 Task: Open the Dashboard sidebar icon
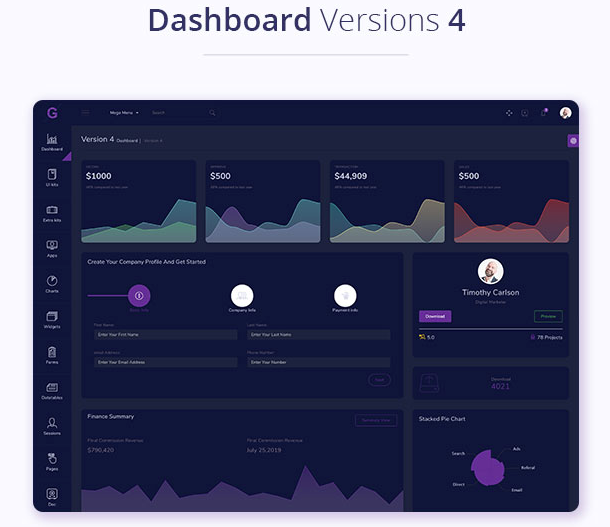[52, 141]
